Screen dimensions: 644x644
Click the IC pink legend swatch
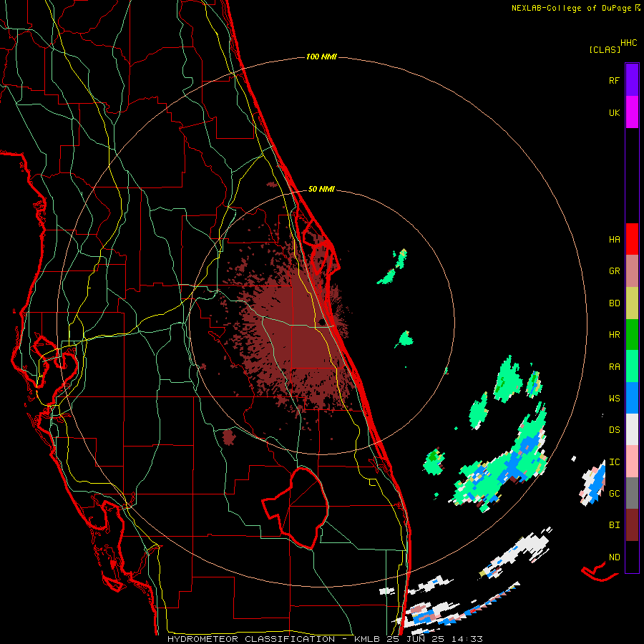(632, 462)
